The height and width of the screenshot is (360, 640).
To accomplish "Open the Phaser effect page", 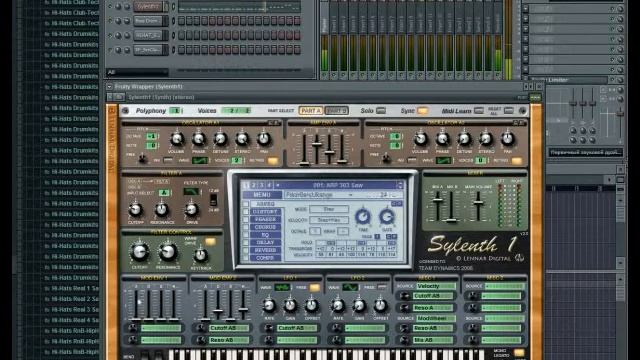I will [265, 219].
